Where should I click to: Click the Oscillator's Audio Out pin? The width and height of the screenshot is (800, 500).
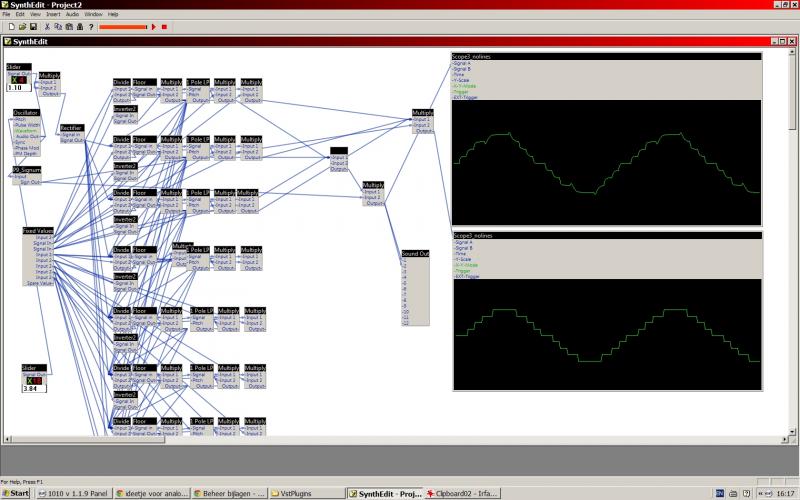[x=27, y=137]
